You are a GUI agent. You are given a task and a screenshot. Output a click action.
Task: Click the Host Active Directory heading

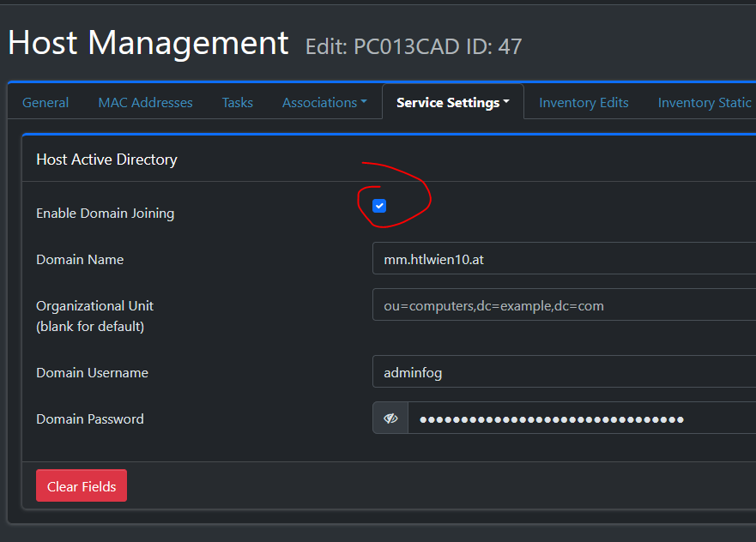click(x=106, y=160)
